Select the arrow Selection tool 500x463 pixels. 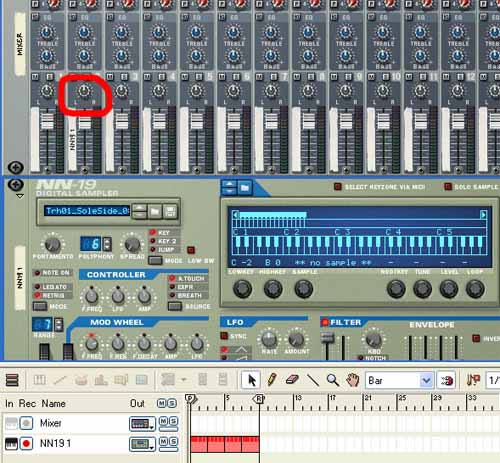pos(251,380)
